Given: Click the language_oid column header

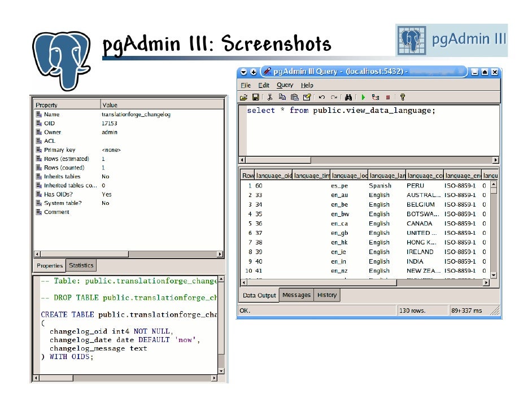Looking at the screenshot, I should [x=273, y=176].
